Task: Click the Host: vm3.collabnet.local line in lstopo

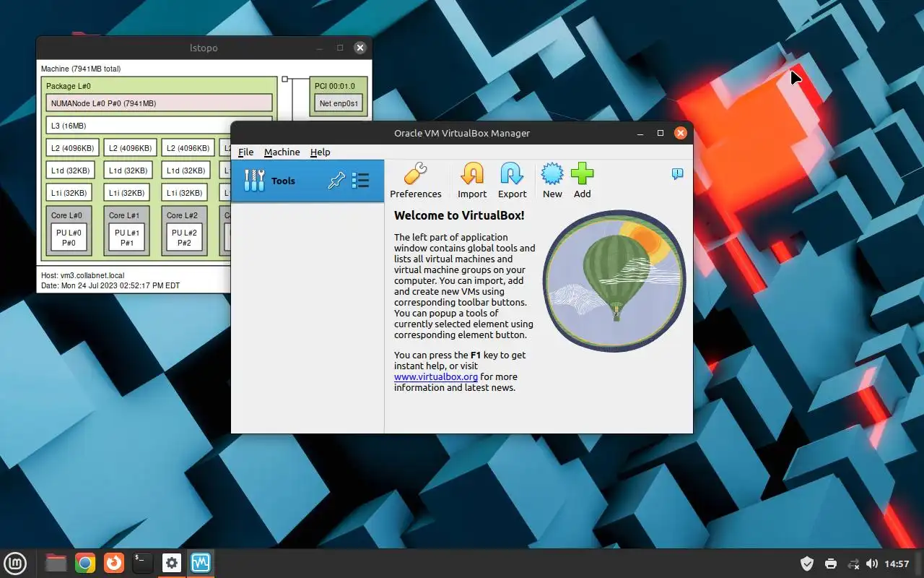Action: (82, 275)
